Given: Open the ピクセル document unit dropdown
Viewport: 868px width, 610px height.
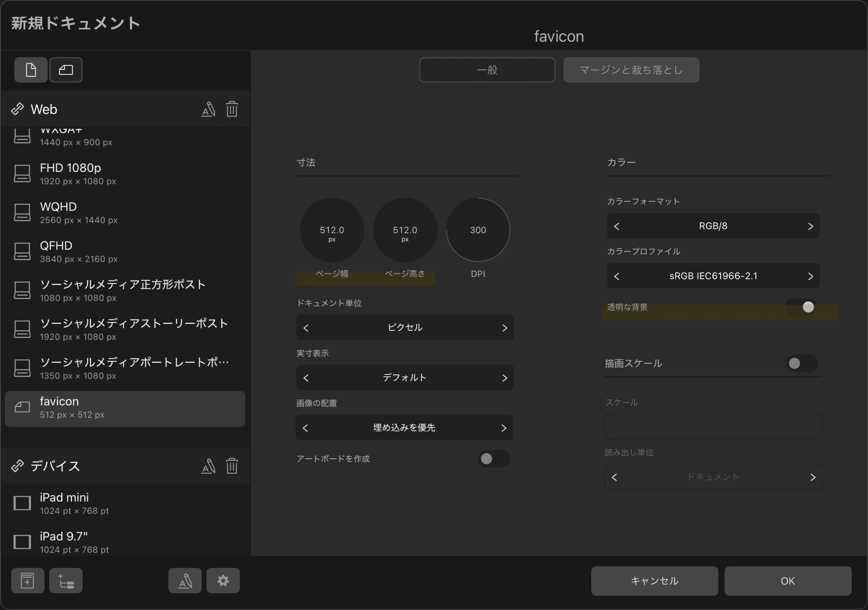Looking at the screenshot, I should (405, 327).
